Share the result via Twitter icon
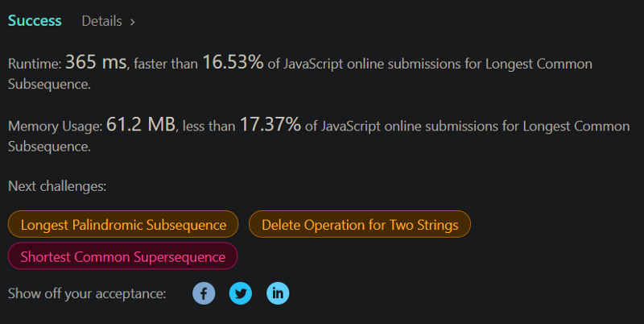 (241, 293)
